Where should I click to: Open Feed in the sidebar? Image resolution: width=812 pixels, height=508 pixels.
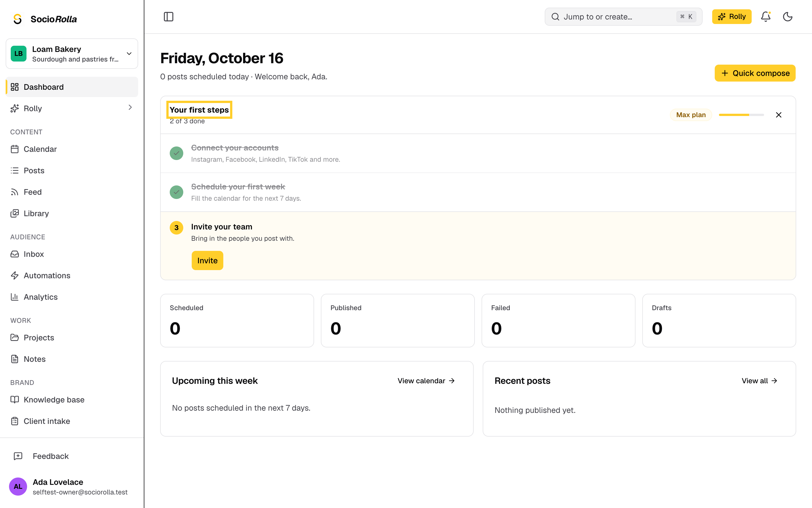pos(72,192)
